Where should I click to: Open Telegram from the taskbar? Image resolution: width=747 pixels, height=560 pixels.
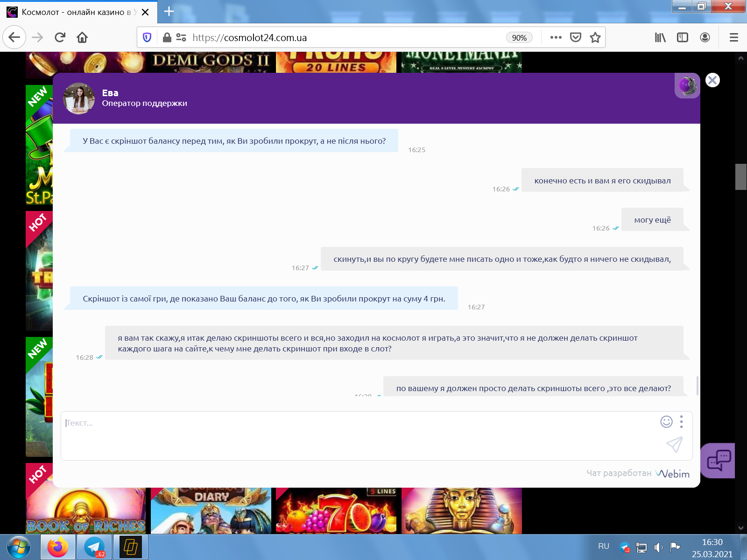(95, 547)
